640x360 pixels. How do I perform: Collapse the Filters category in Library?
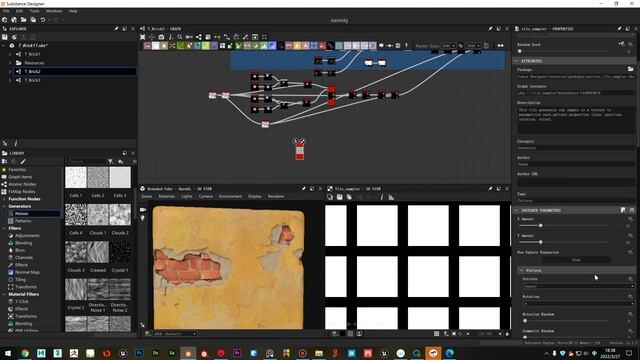pyautogui.click(x=4, y=228)
